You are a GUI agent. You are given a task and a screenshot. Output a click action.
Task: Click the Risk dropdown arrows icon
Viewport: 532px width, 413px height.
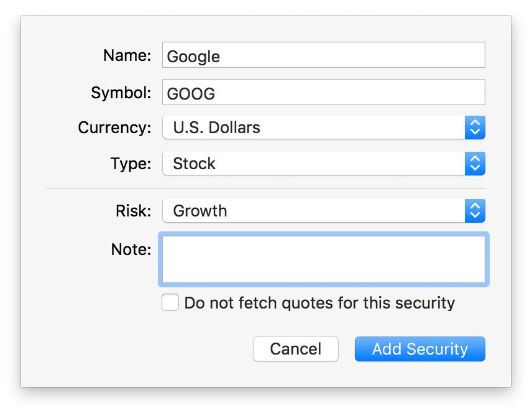[475, 211]
